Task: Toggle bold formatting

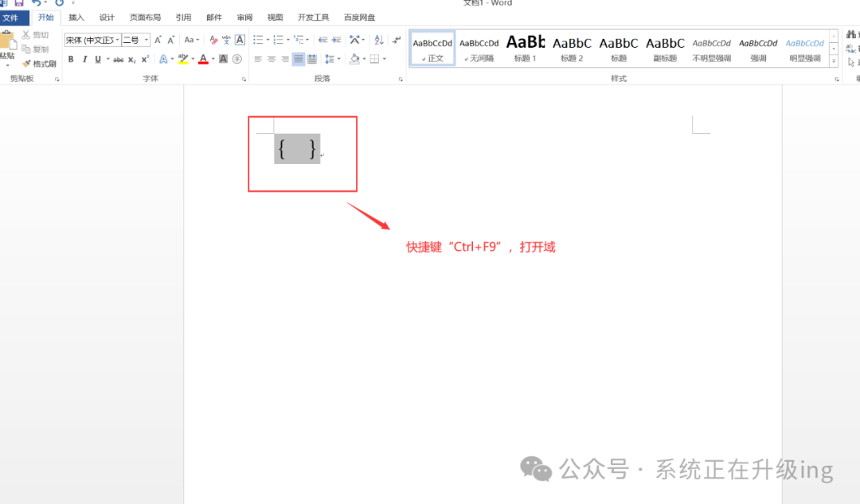Action: click(71, 59)
